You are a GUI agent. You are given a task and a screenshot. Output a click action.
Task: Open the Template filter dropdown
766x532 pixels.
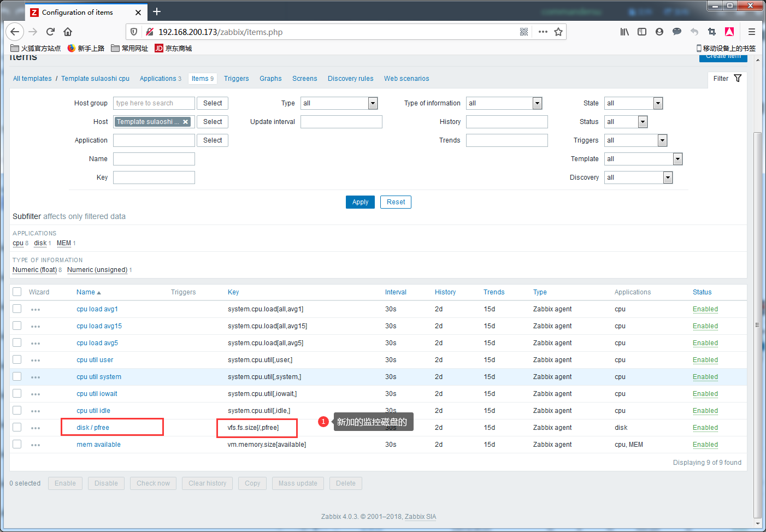(644, 159)
